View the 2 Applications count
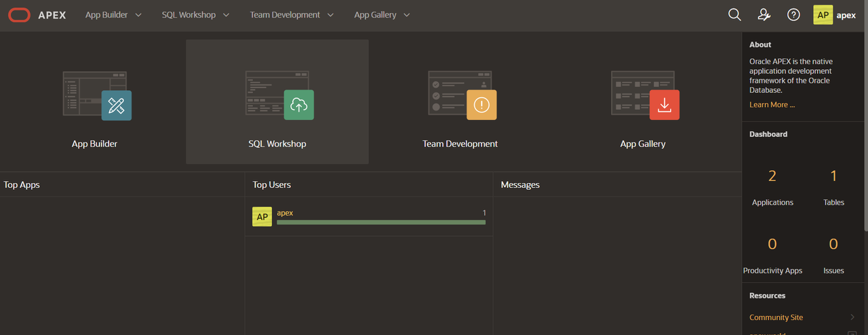 (772, 176)
